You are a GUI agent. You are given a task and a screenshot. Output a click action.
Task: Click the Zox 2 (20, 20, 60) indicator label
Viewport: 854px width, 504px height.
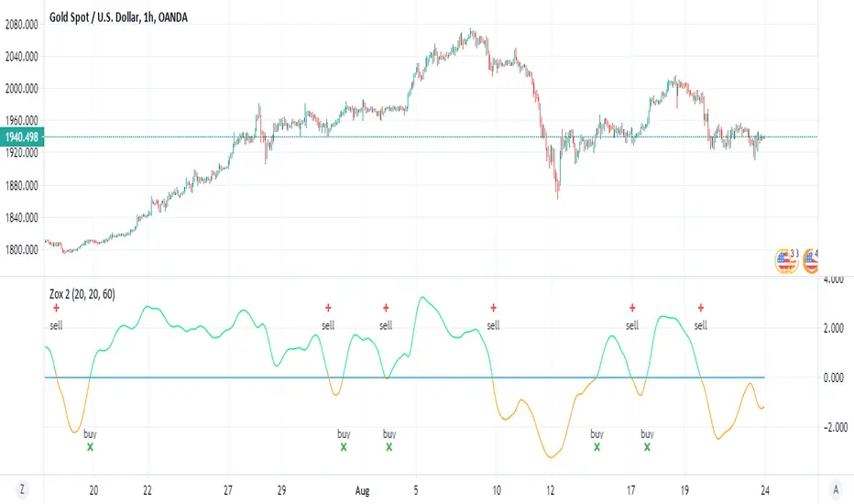pos(87,293)
